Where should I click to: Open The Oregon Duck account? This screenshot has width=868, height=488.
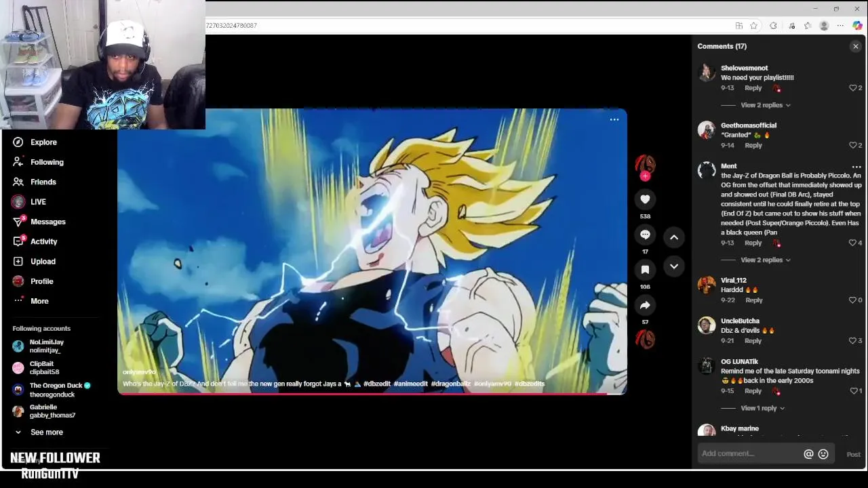click(x=52, y=390)
